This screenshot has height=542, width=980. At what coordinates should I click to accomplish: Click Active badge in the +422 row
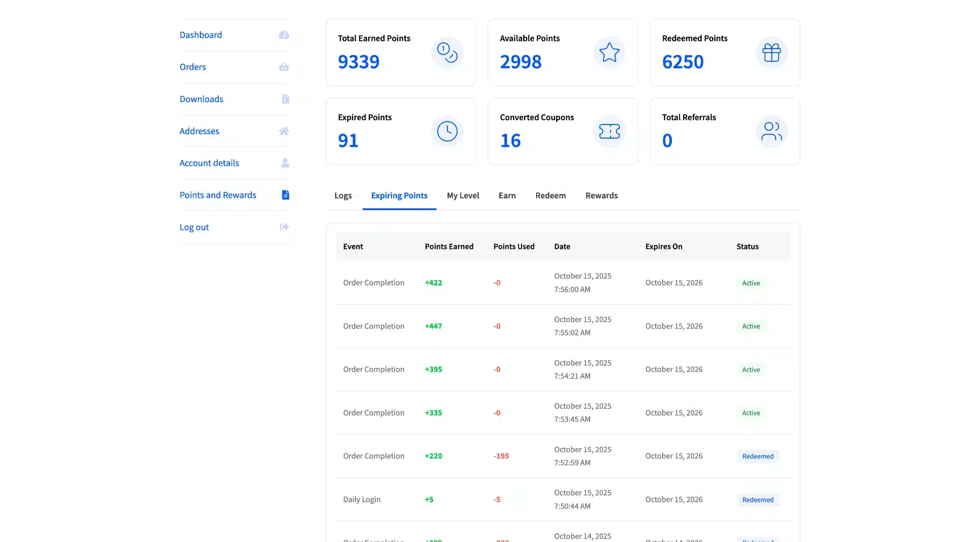point(751,283)
